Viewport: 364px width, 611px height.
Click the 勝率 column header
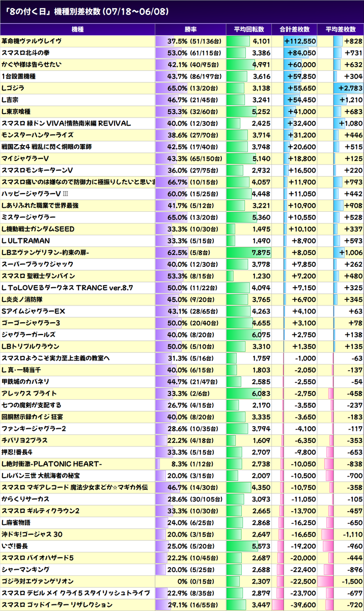190,30
